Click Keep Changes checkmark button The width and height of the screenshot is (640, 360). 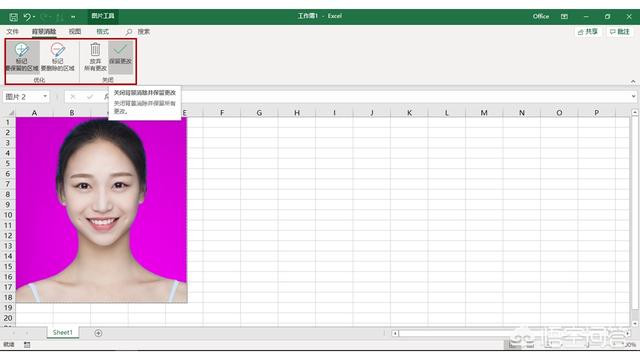(x=120, y=57)
